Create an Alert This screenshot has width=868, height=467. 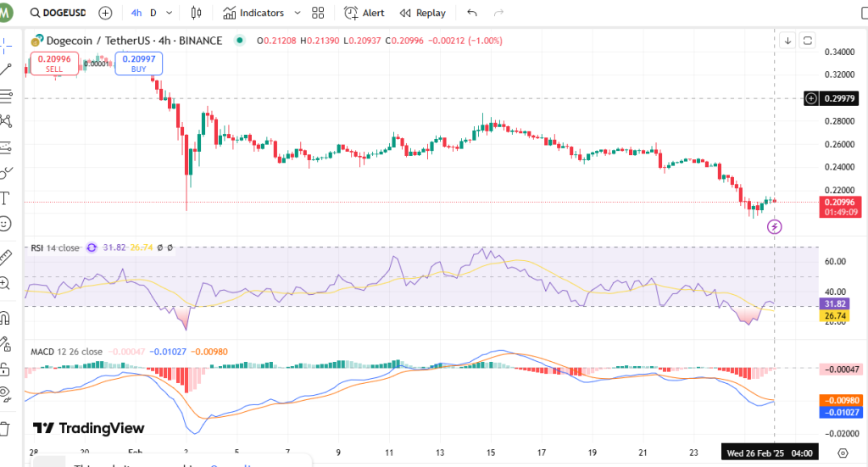[364, 13]
